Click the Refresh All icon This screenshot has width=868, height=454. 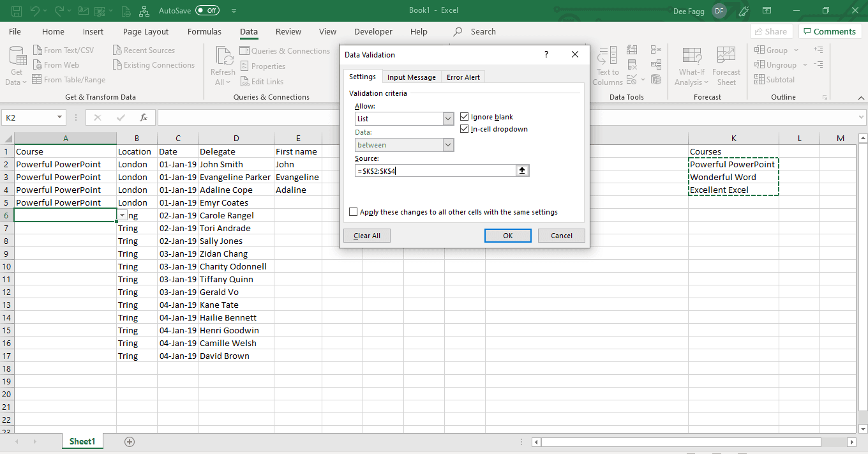click(x=223, y=57)
